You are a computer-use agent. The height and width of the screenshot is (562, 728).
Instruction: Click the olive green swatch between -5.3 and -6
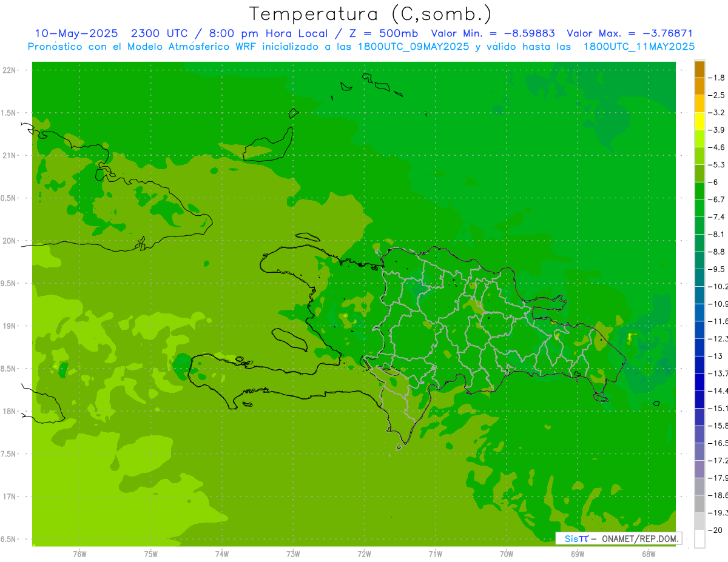pyautogui.click(x=699, y=173)
